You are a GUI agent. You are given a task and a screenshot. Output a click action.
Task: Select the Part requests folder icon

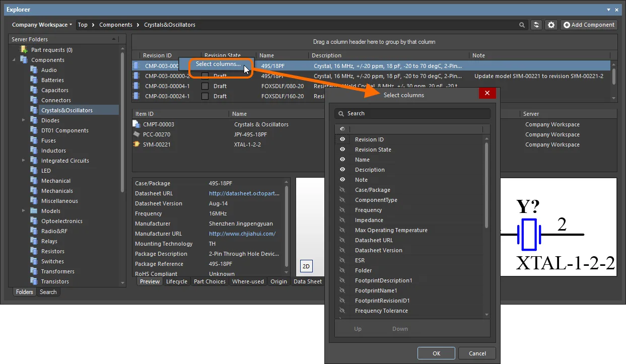[x=24, y=49]
